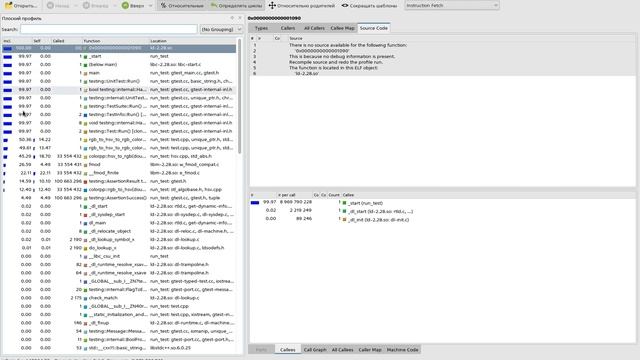Screen dimensions: 640x360
Task: Select the fmod function row
Action: pyautogui.click(x=119, y=164)
